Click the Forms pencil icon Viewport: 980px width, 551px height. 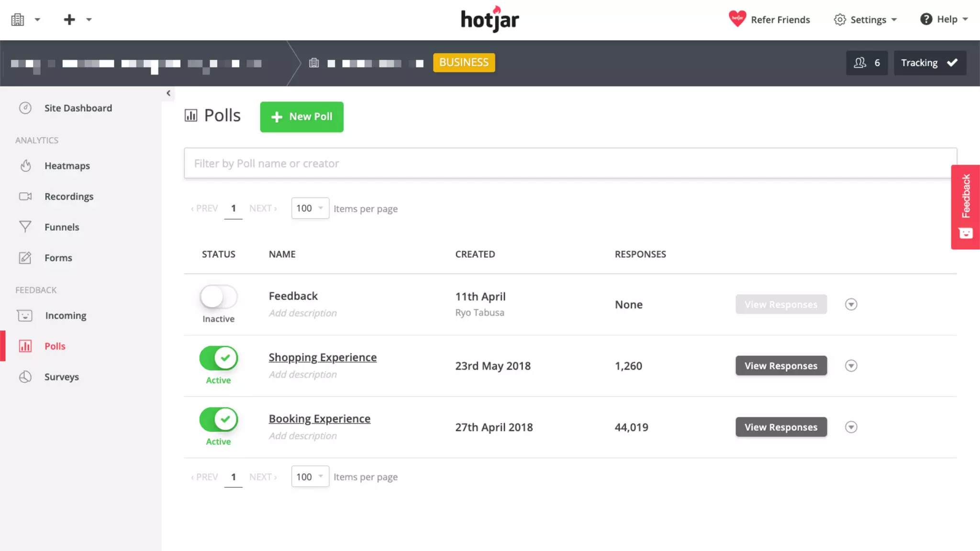[x=25, y=258]
